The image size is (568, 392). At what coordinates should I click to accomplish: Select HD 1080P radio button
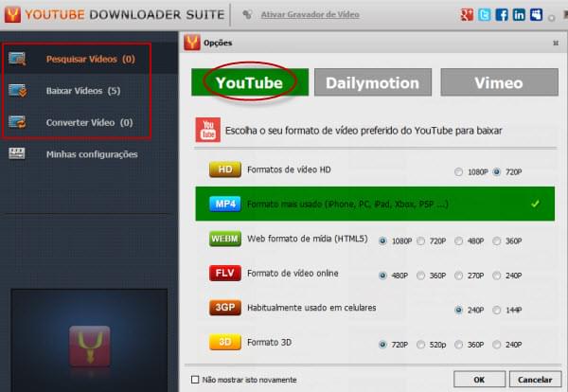point(458,171)
